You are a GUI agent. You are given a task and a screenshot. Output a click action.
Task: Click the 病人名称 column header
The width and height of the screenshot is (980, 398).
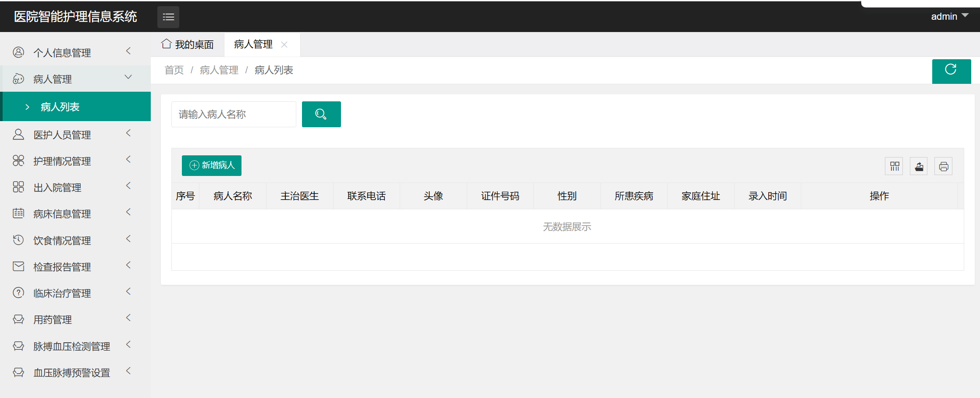click(233, 196)
